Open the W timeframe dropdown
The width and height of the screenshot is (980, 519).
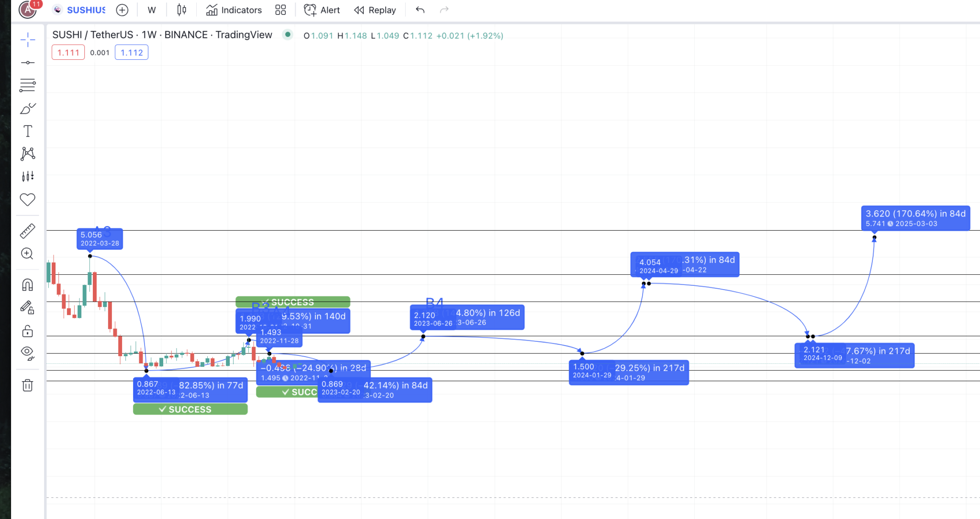tap(152, 10)
